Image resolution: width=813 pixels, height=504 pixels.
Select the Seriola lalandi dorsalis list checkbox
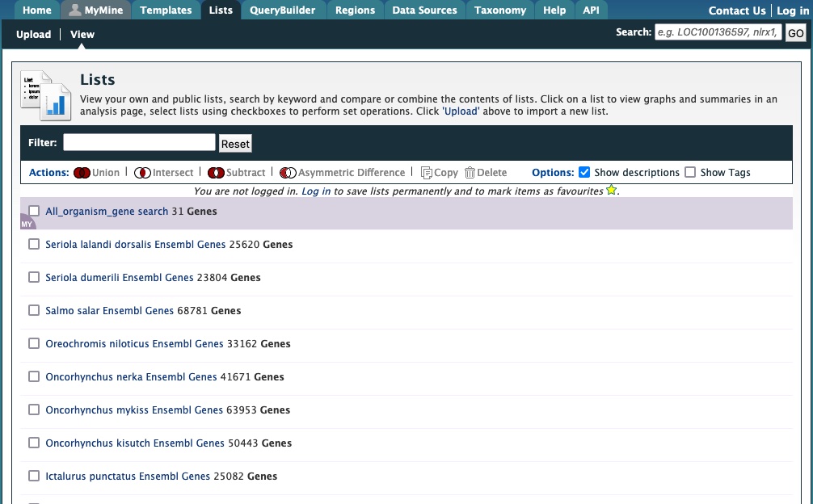[34, 244]
